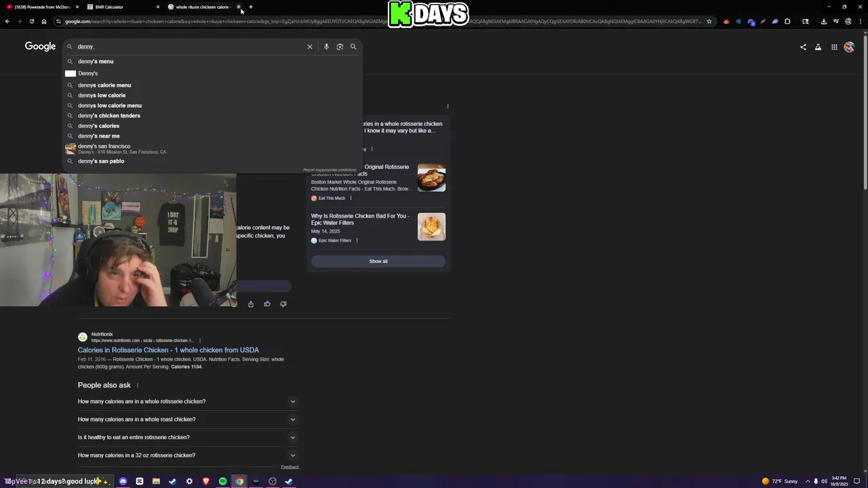Open a new browser tab

[251, 7]
